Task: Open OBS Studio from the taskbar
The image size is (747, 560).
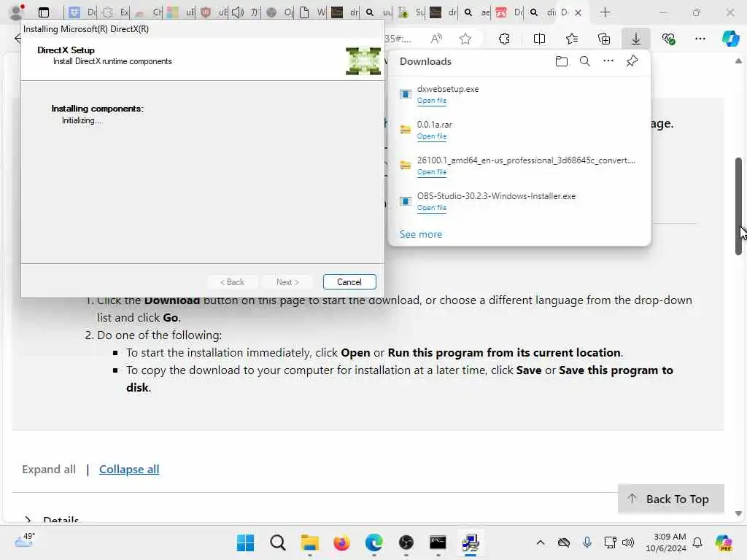Action: (406, 542)
